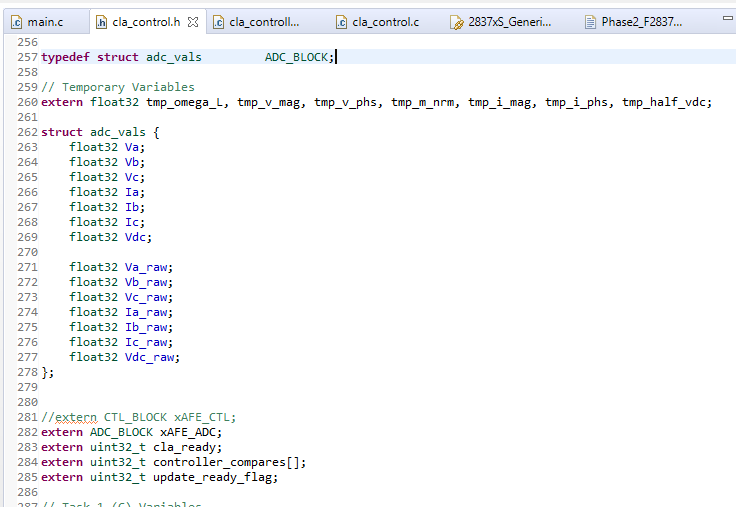The image size is (736, 507).
Task: Click the cla_controll... file icon
Action: pyautogui.click(x=218, y=22)
